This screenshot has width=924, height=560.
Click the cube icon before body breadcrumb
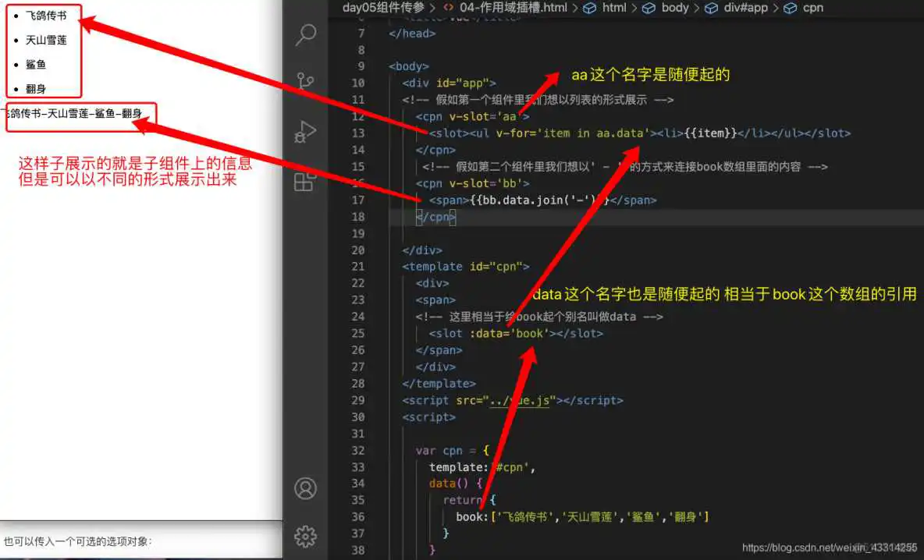[649, 9]
